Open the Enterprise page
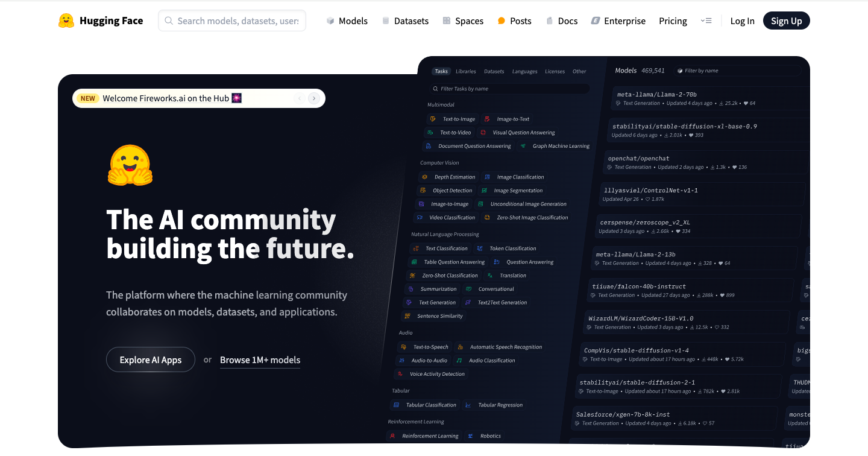The image size is (868, 456). 618,21
